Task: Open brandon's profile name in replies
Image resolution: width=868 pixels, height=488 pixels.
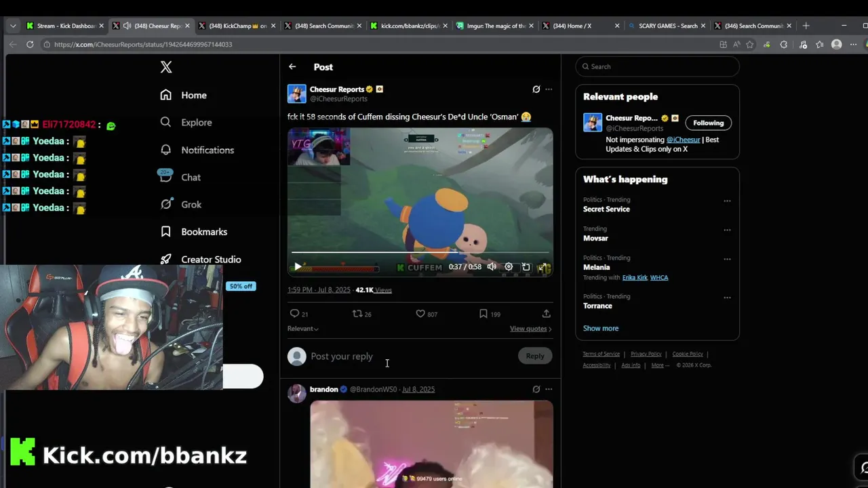Action: [x=323, y=389]
